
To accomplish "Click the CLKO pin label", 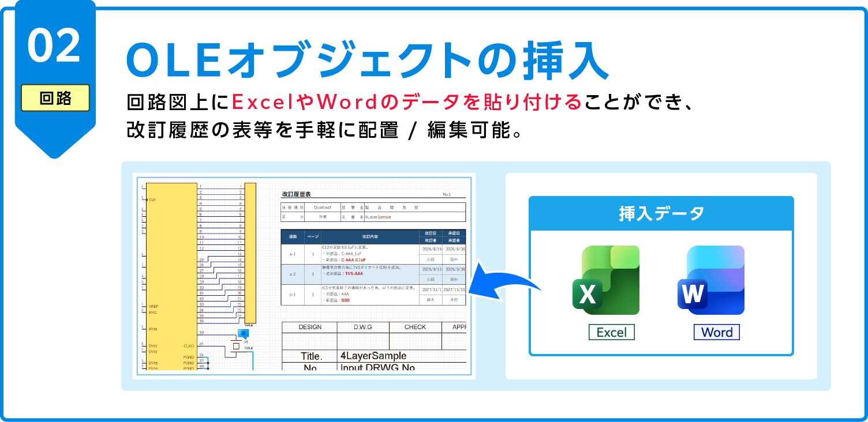I will pos(189,346).
